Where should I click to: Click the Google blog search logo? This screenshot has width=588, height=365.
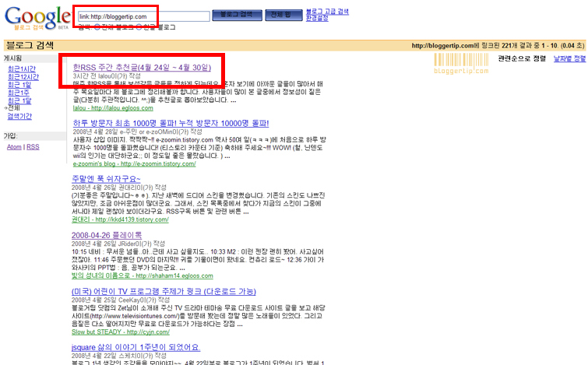click(x=37, y=18)
